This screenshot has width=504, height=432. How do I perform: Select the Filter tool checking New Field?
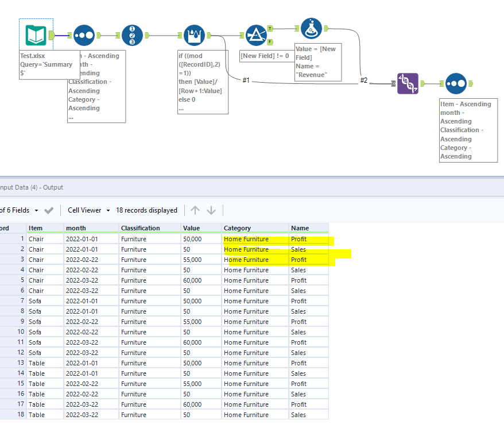[x=257, y=34]
